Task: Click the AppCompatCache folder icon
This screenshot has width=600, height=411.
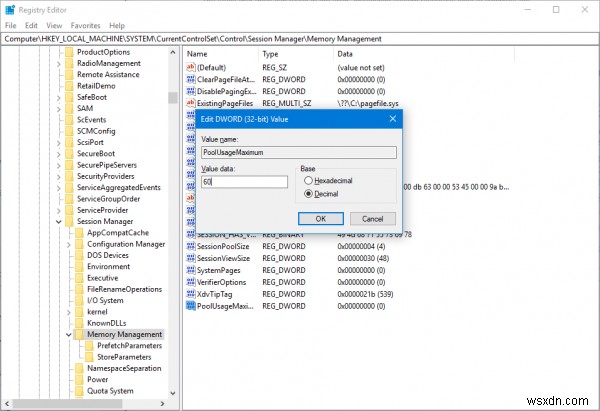Action: click(x=79, y=233)
